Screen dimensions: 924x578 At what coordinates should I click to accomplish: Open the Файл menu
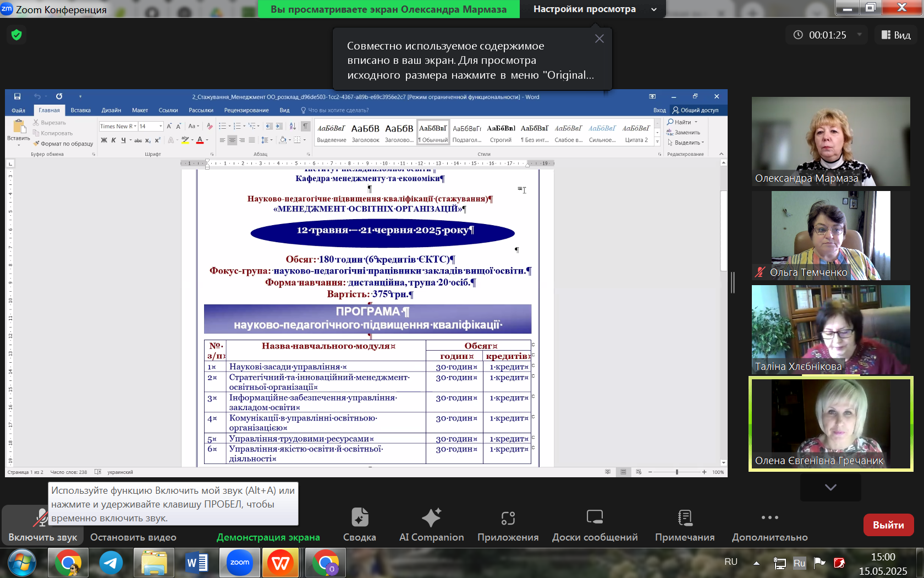[x=18, y=110]
